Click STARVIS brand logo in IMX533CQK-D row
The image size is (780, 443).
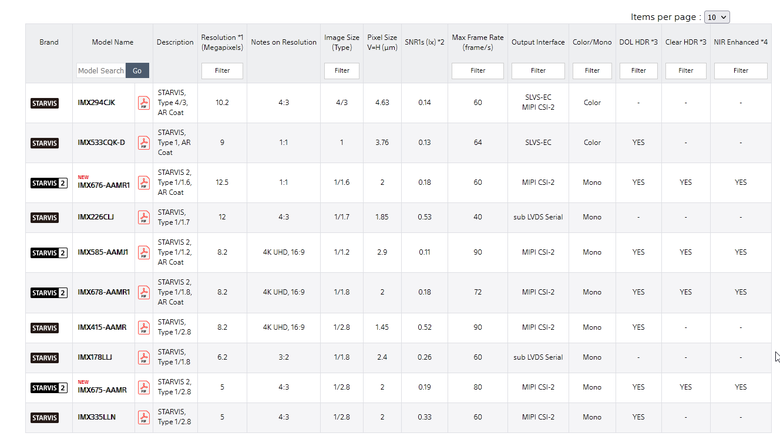point(45,143)
